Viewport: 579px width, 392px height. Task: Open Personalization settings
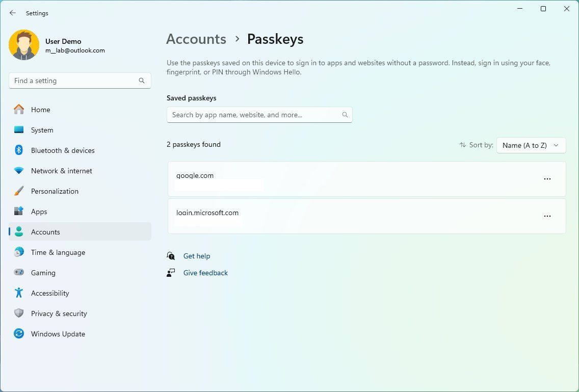(55, 191)
